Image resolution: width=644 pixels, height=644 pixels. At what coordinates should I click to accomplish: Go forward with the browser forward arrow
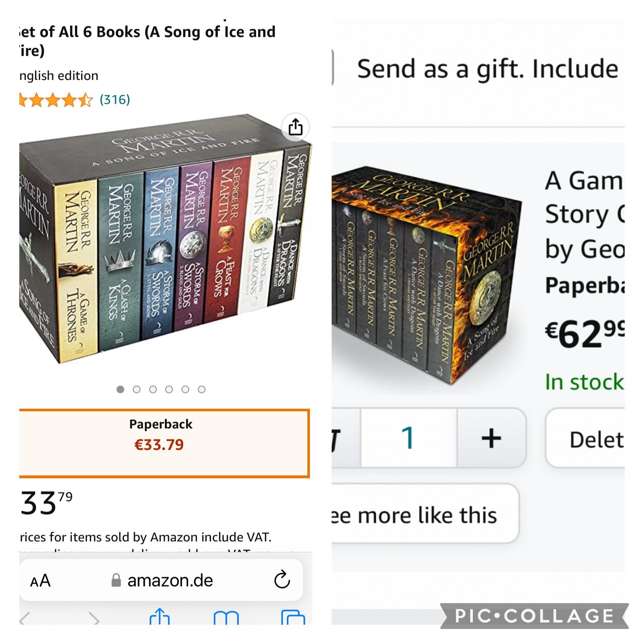tap(94, 618)
